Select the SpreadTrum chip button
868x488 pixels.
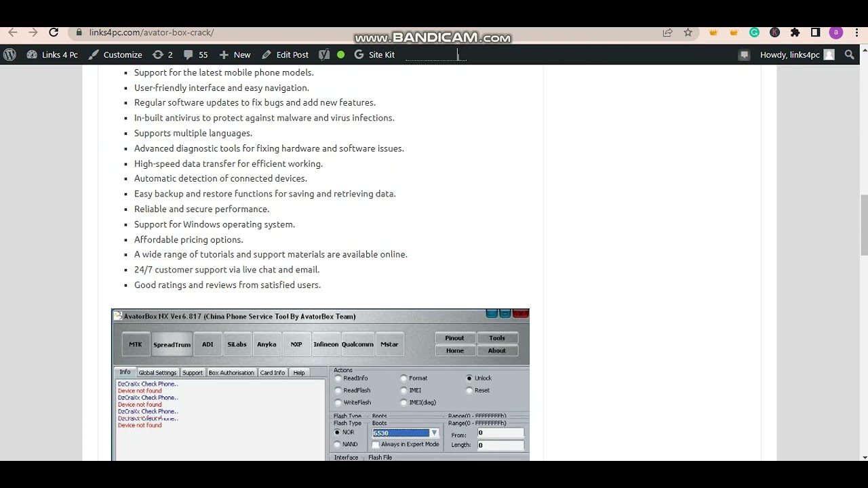(172, 344)
